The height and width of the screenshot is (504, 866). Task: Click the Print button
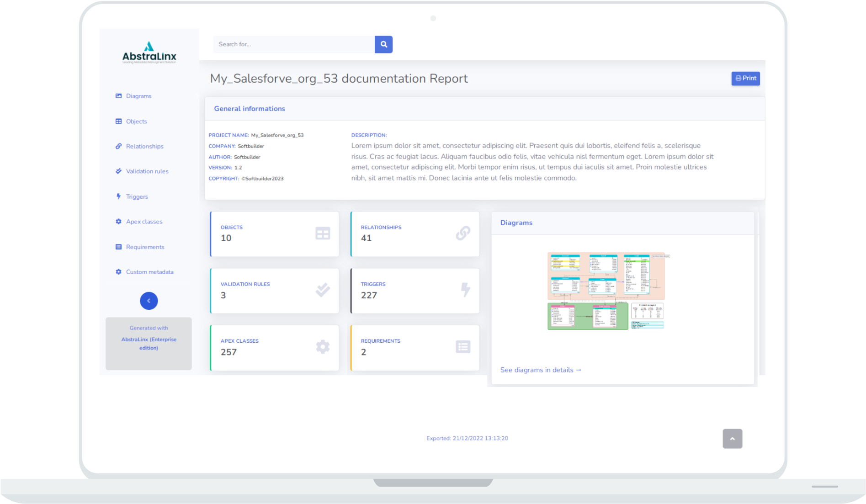pyautogui.click(x=745, y=78)
